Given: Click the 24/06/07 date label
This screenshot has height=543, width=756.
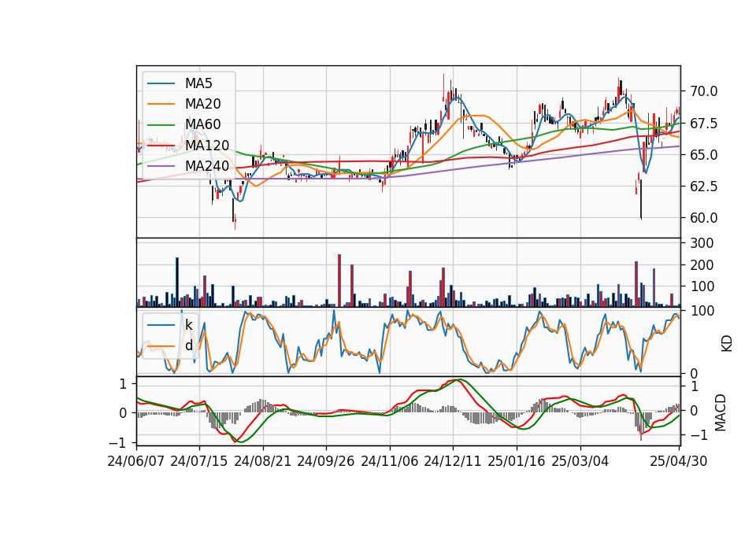Looking at the screenshot, I should click(x=136, y=462).
